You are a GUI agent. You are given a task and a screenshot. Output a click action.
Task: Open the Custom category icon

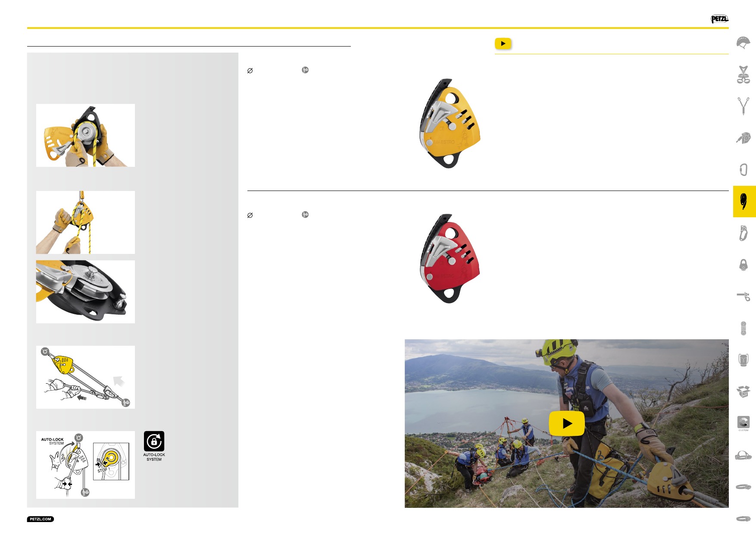tap(744, 423)
